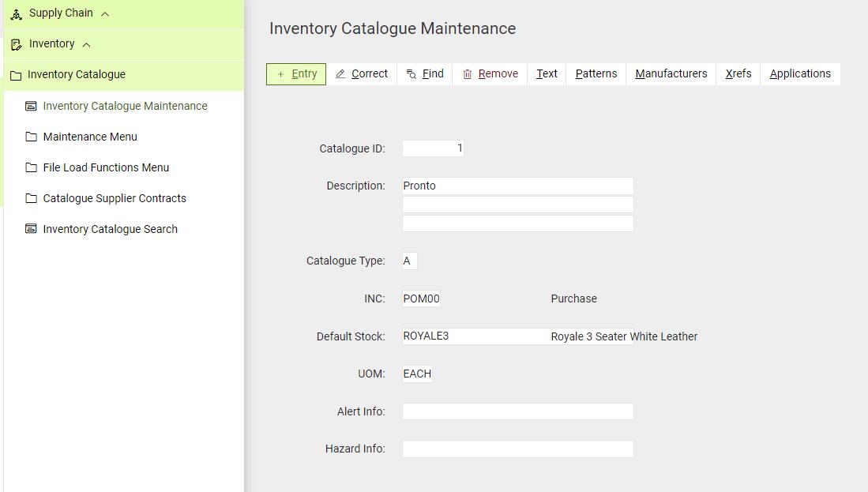Viewport: 868px width, 492px height.
Task: Open the Patterns menu option
Action: click(x=596, y=73)
